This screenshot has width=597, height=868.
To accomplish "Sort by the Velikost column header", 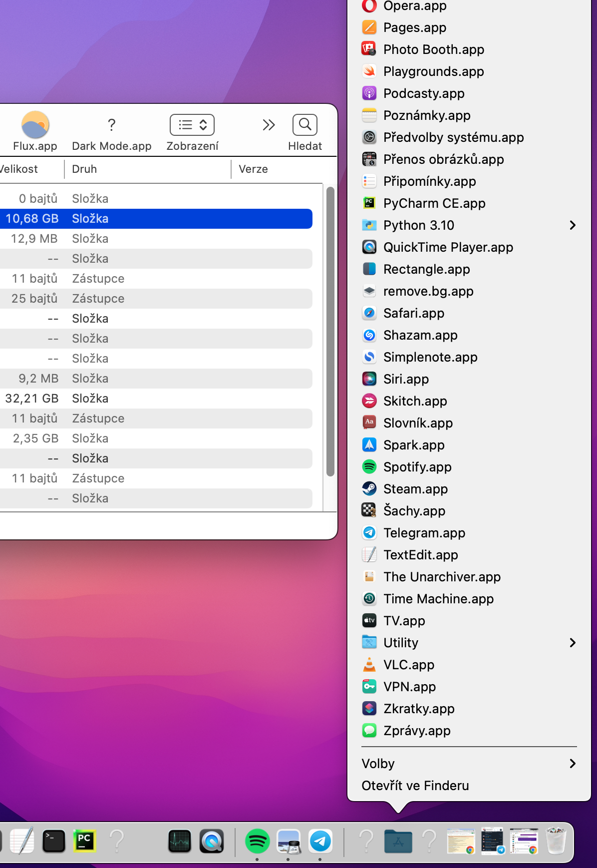I will click(x=31, y=169).
